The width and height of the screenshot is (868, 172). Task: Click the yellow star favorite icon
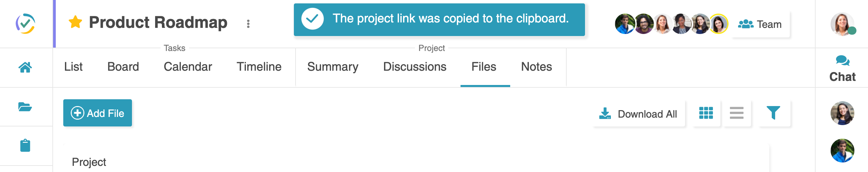point(75,22)
